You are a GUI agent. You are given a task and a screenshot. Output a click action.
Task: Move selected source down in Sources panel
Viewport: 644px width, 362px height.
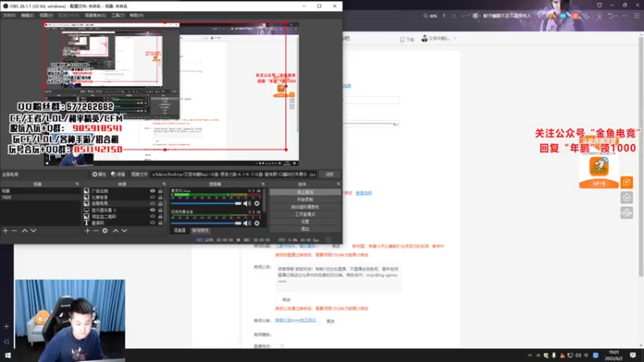(125, 231)
